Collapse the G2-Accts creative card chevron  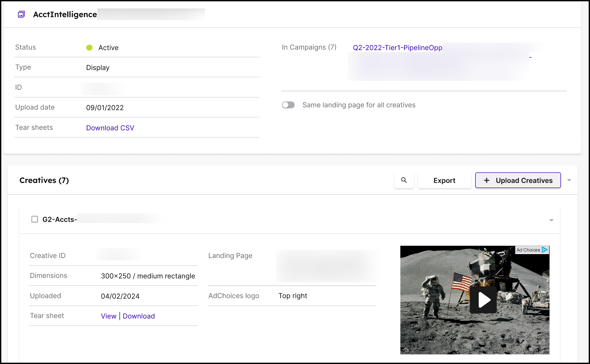tap(551, 220)
